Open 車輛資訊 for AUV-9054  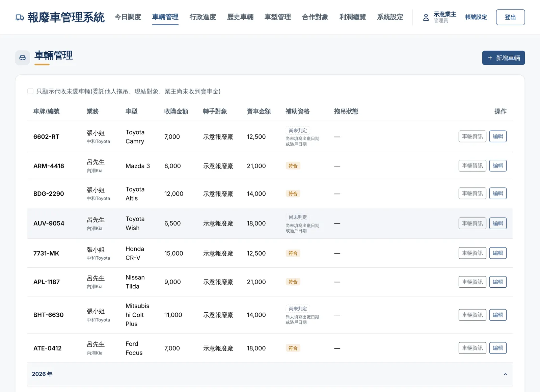coord(472,224)
